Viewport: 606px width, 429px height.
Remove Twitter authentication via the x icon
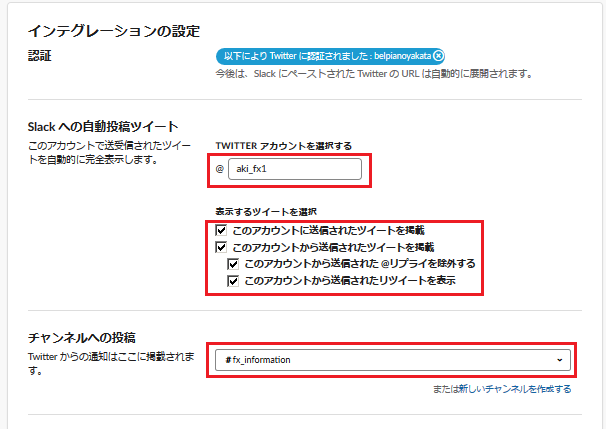click(x=438, y=56)
